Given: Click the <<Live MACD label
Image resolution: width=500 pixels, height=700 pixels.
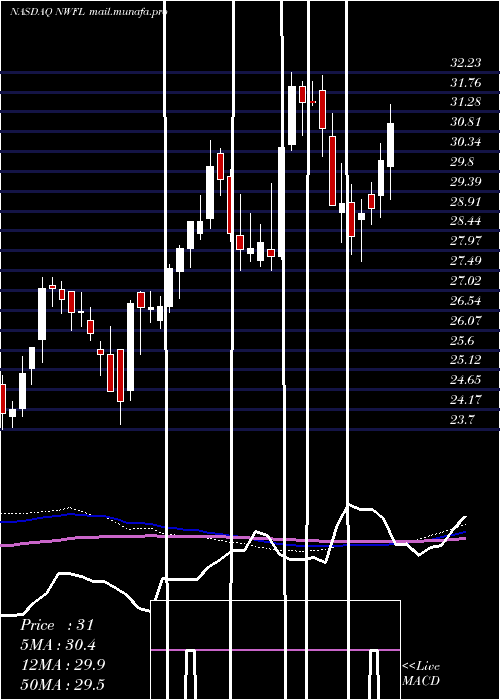Looking at the screenshot, I should (x=421, y=673).
